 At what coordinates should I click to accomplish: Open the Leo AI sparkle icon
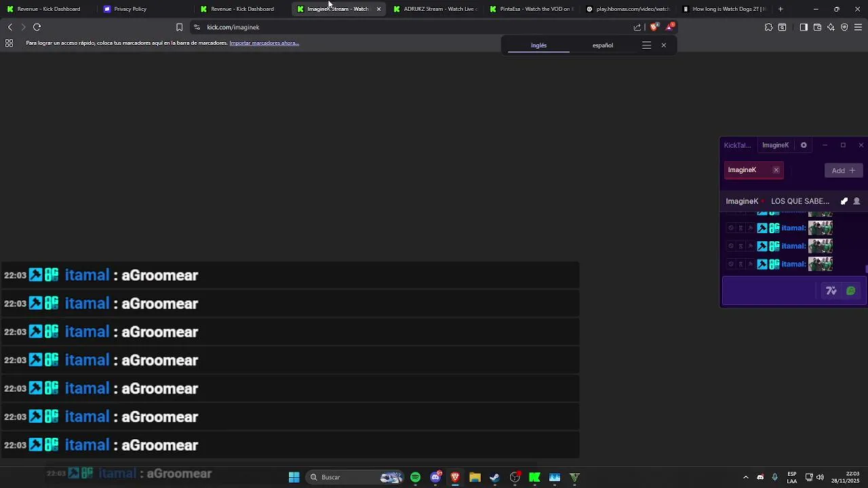tap(831, 27)
